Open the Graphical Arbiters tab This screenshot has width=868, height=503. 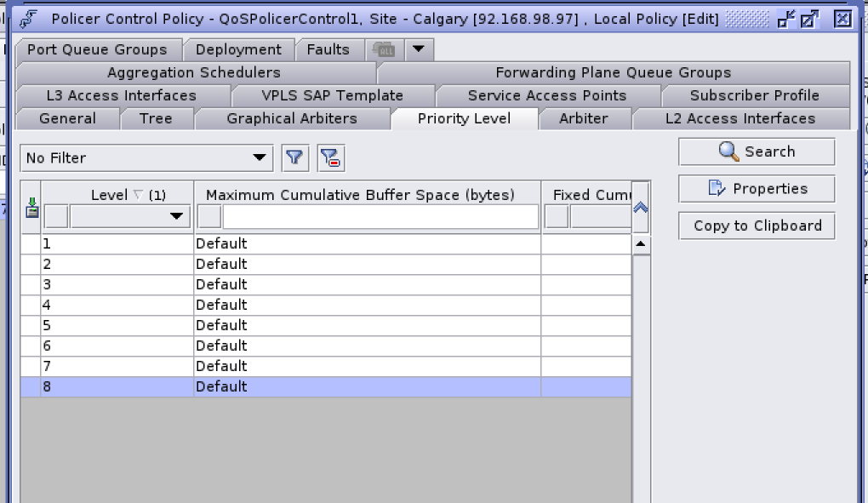point(292,118)
